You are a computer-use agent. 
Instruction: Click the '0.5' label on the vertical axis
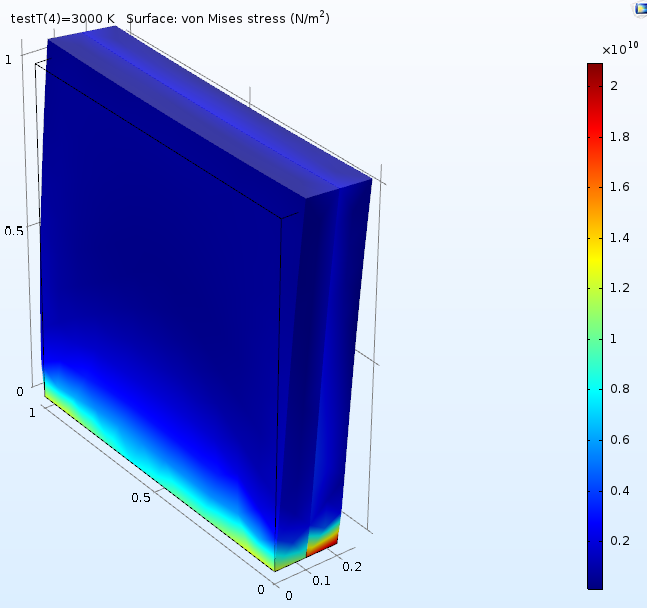[x=14, y=231]
